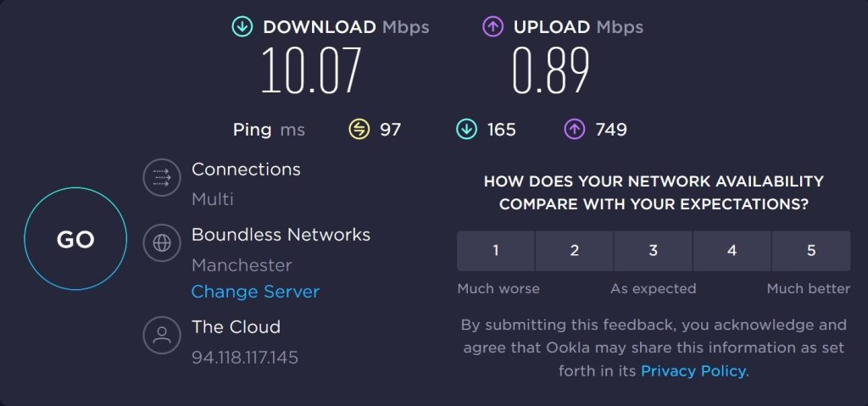Open the Privacy Policy link
This screenshot has width=868, height=406.
693,370
